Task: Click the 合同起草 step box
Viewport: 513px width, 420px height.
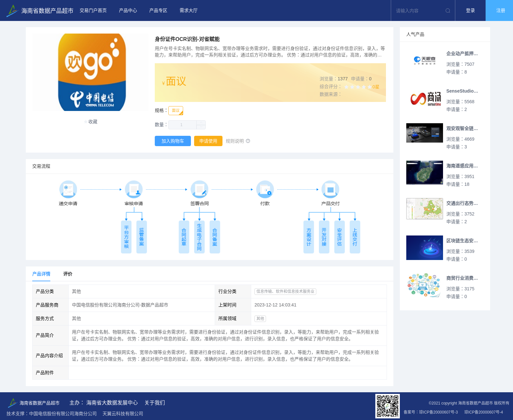Action: [x=184, y=237]
